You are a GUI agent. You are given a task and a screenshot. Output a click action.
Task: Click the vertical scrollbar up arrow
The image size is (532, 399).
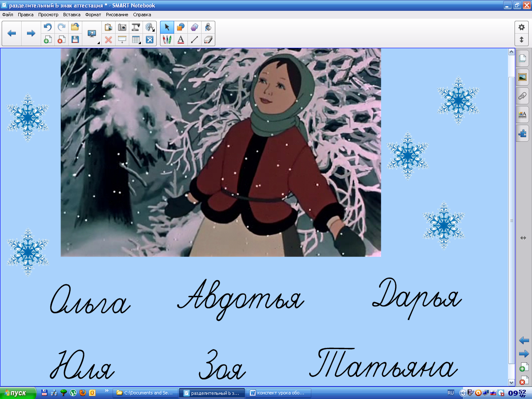click(x=512, y=52)
